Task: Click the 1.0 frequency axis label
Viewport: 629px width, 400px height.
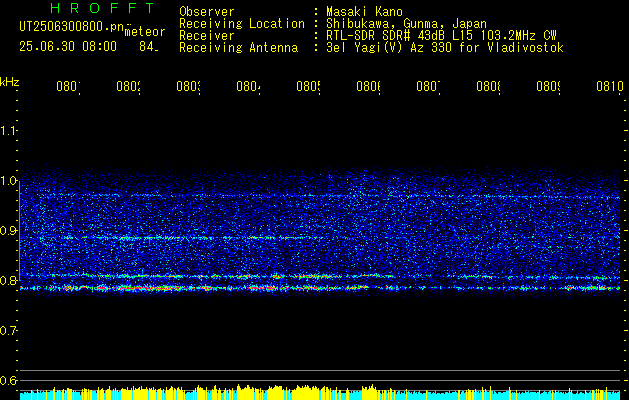Action: click(9, 181)
